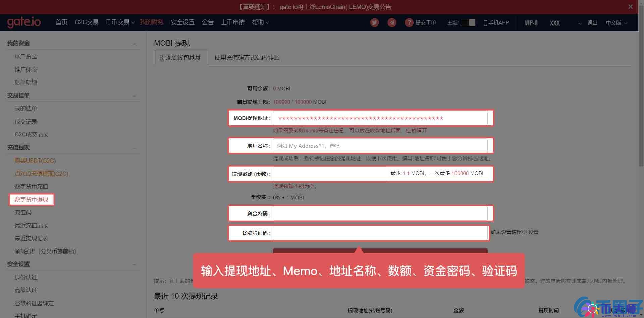Screen dimensions: 644x318
Task: Select the light theme swatch
Action: (472, 22)
